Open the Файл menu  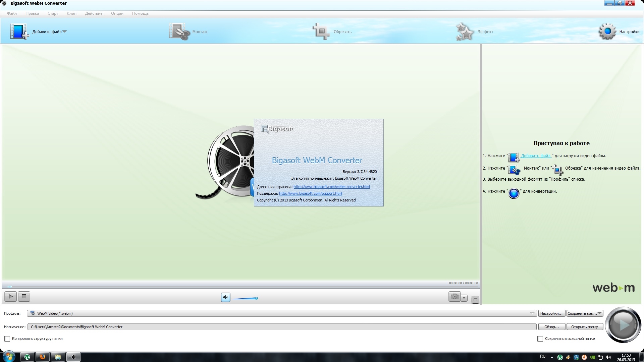[12, 13]
